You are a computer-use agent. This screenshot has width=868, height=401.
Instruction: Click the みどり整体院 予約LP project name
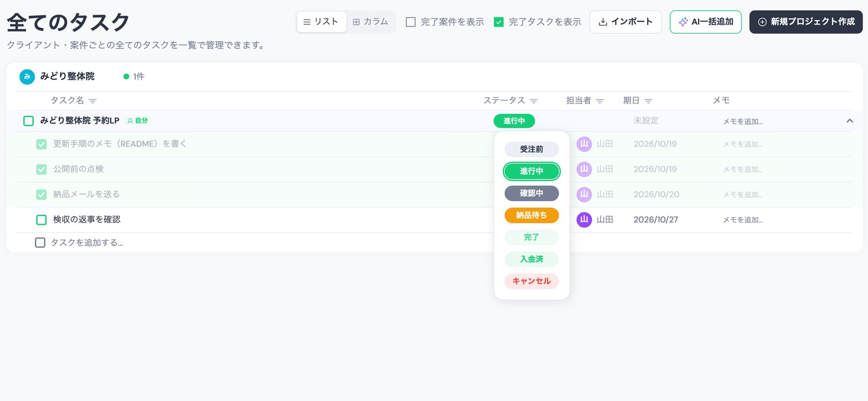pyautogui.click(x=80, y=121)
